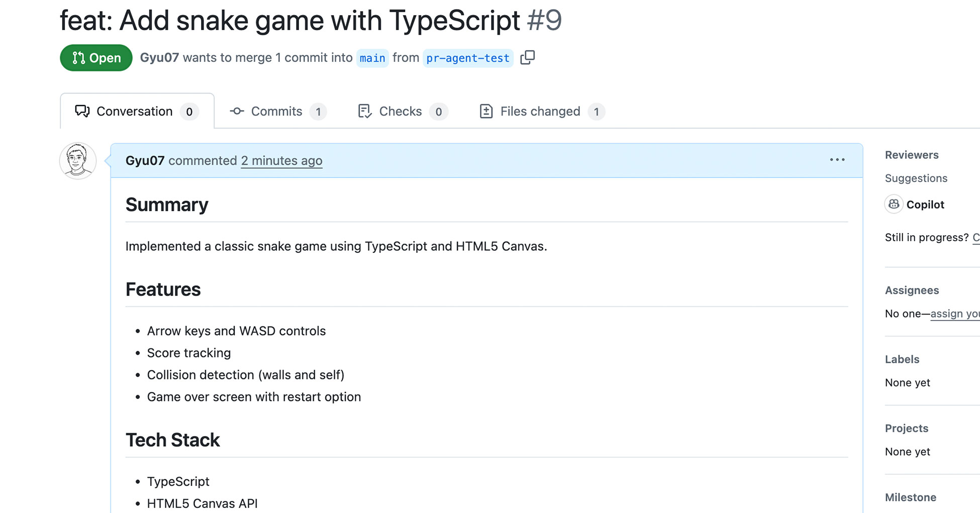Image resolution: width=980 pixels, height=513 pixels.
Task: Click the Conversation speech bubble icon
Action: click(82, 111)
